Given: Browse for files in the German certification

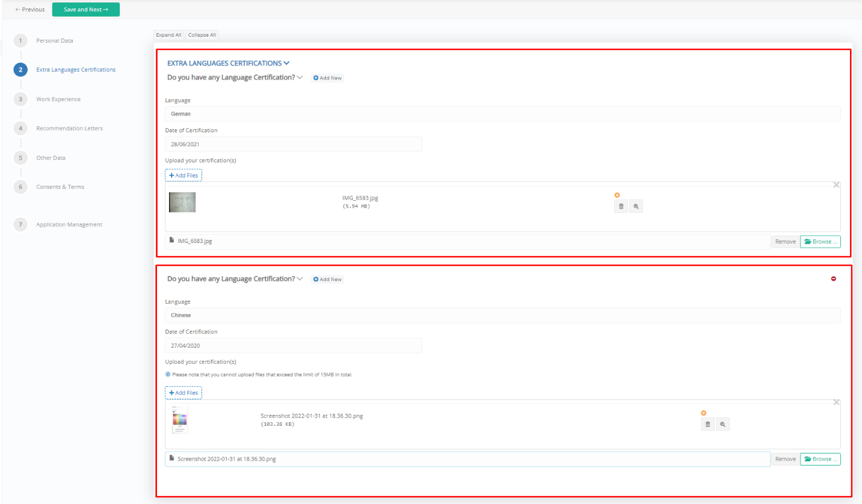Looking at the screenshot, I should click(x=820, y=241).
